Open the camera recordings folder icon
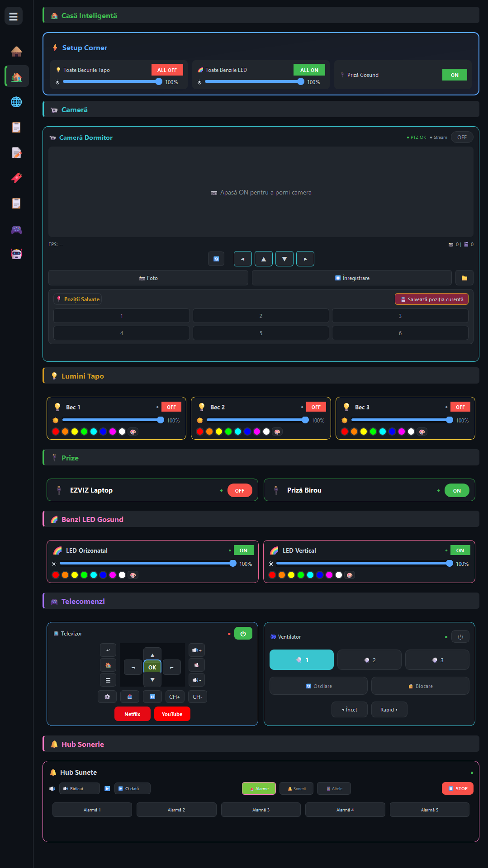The height and width of the screenshot is (868, 488). 464,278
